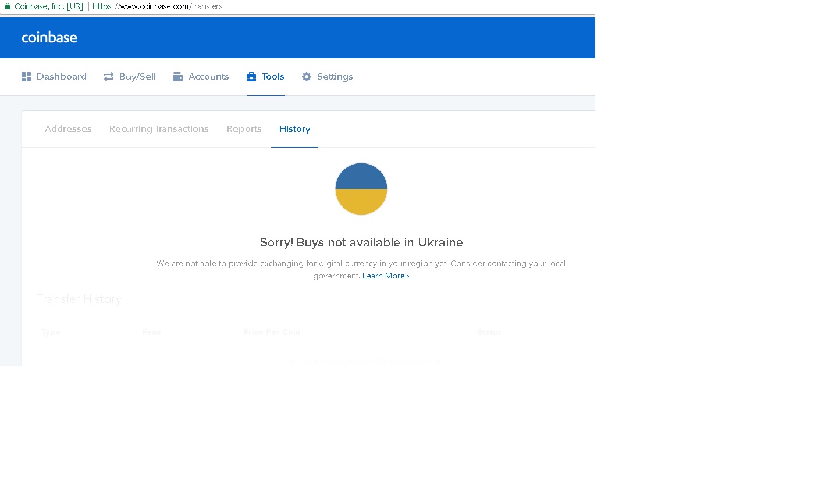The height and width of the screenshot is (504, 839).
Task: Click the Buy/Sell exchange arrows icon
Action: [109, 77]
